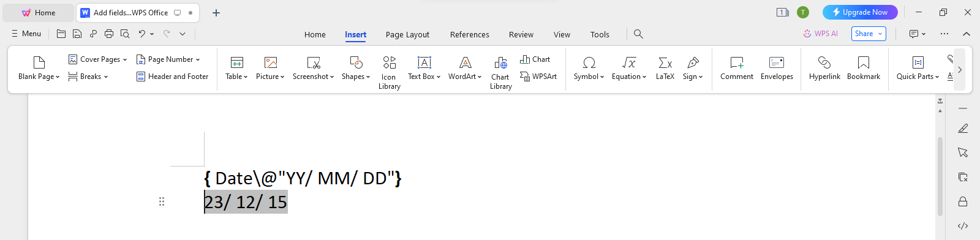Click the Home tab in title bar
The width and height of the screenshot is (980, 240).
(38, 12)
